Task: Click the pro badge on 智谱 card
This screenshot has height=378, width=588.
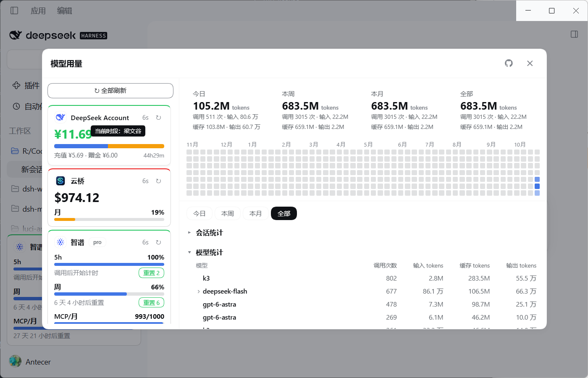Action: pyautogui.click(x=97, y=242)
